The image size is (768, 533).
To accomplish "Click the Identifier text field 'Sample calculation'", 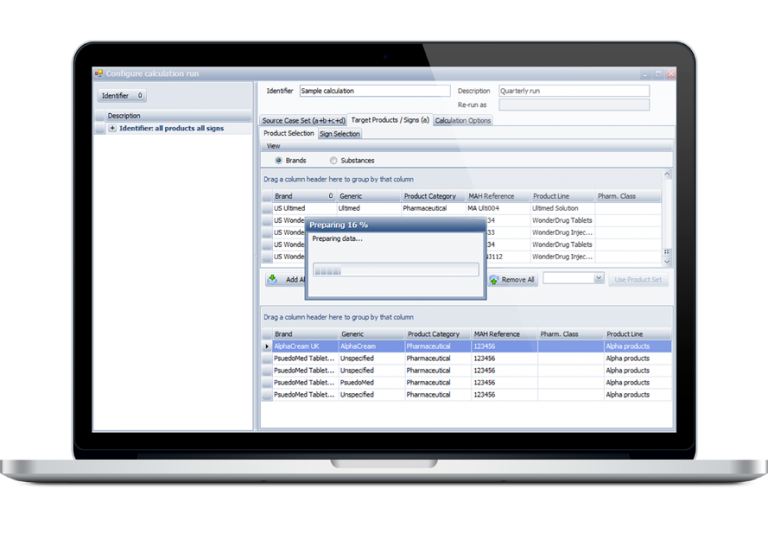I will click(x=374, y=91).
